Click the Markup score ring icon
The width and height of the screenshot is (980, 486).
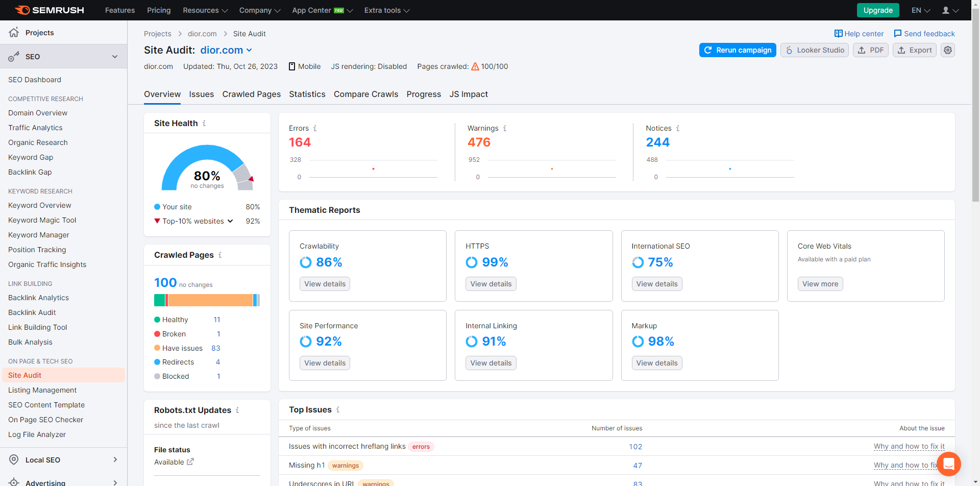click(x=638, y=342)
